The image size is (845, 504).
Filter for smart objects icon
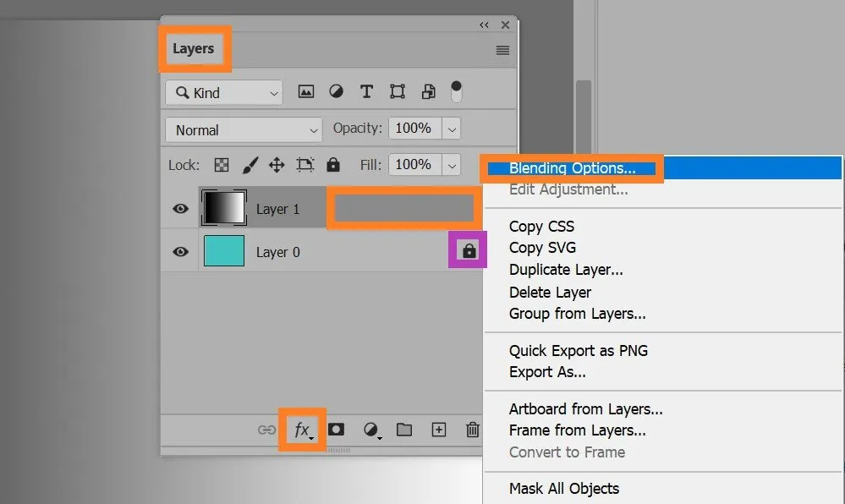click(429, 91)
